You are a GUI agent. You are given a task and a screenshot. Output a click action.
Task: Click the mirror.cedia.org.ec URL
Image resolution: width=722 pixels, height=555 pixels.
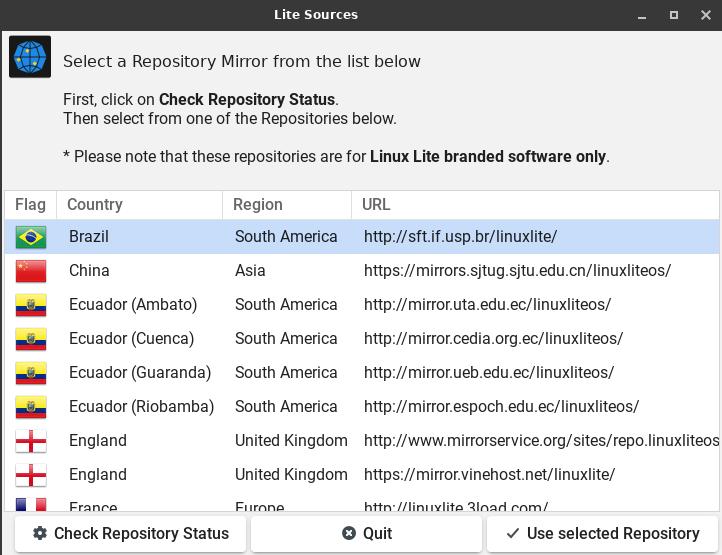(x=494, y=339)
